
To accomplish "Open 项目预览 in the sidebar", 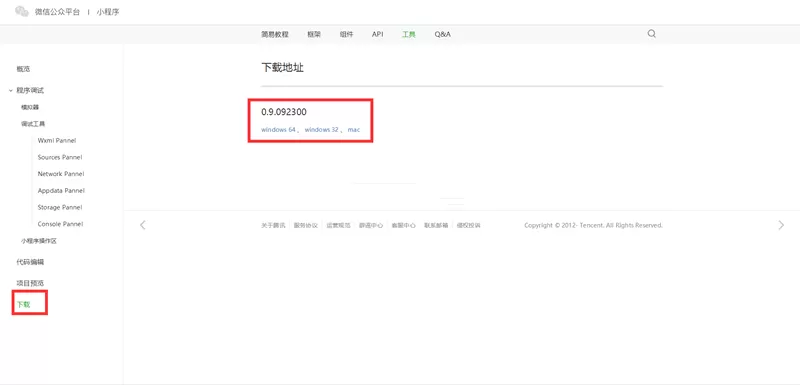I will point(30,283).
